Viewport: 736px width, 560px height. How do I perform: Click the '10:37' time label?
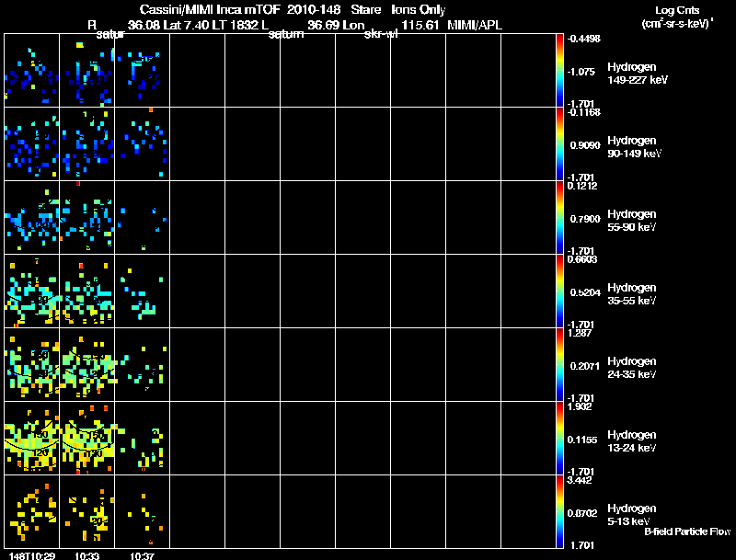(142, 555)
